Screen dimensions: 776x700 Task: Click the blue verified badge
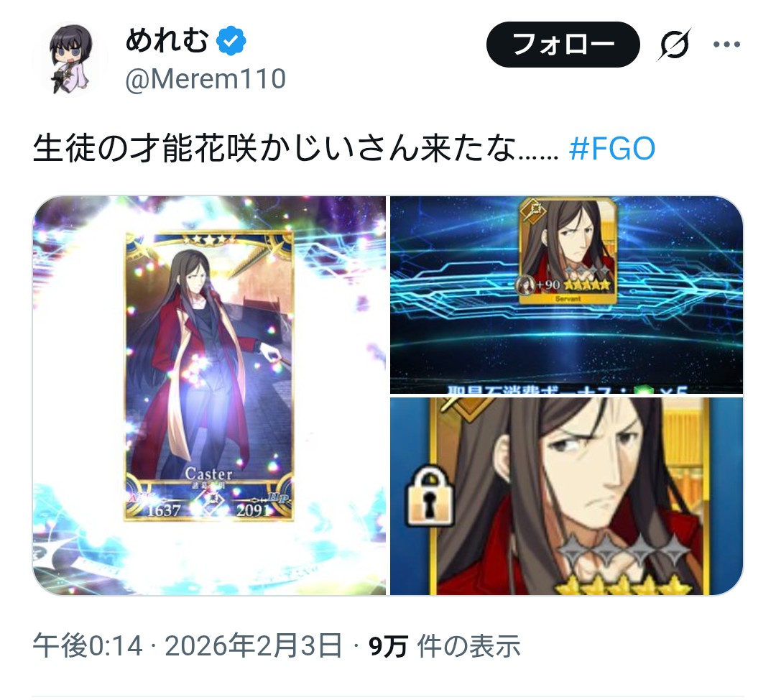pos(231,40)
